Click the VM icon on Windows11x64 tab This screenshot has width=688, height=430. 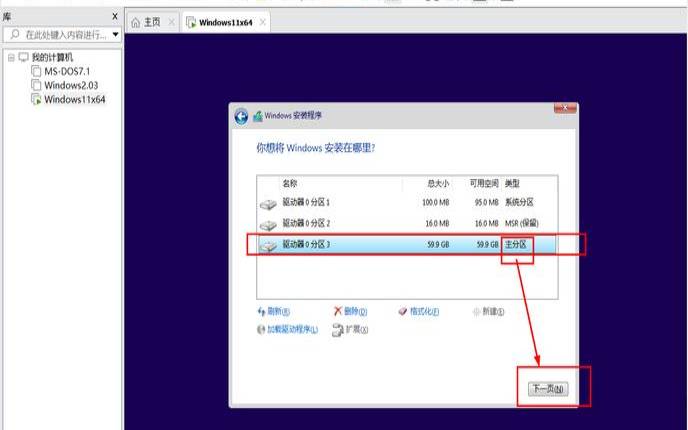(191, 22)
